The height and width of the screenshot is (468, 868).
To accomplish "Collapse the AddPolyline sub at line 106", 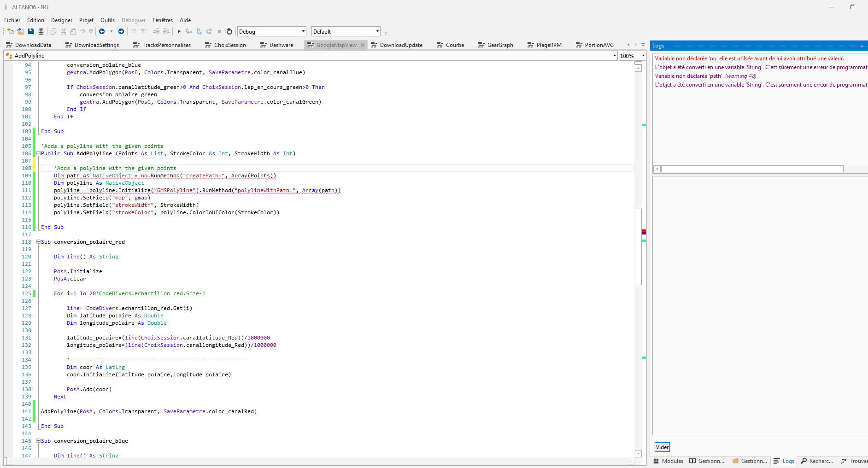I will coord(39,153).
